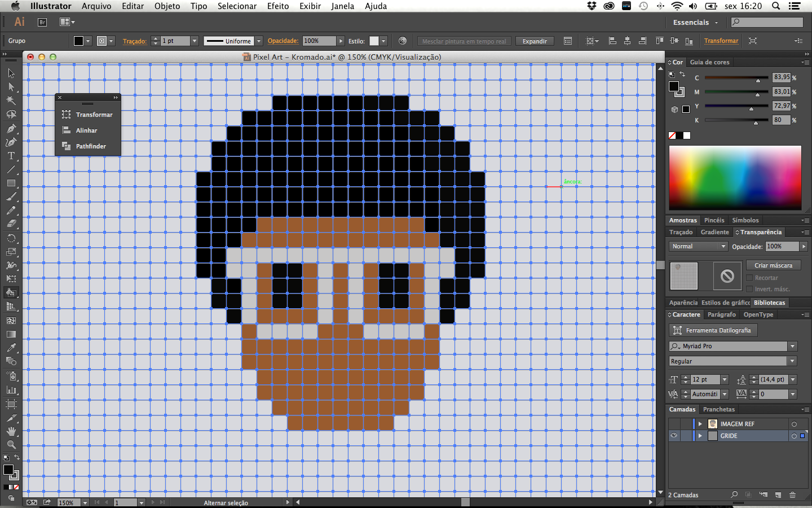
Task: Open Transformar in floating panel
Action: (88, 115)
